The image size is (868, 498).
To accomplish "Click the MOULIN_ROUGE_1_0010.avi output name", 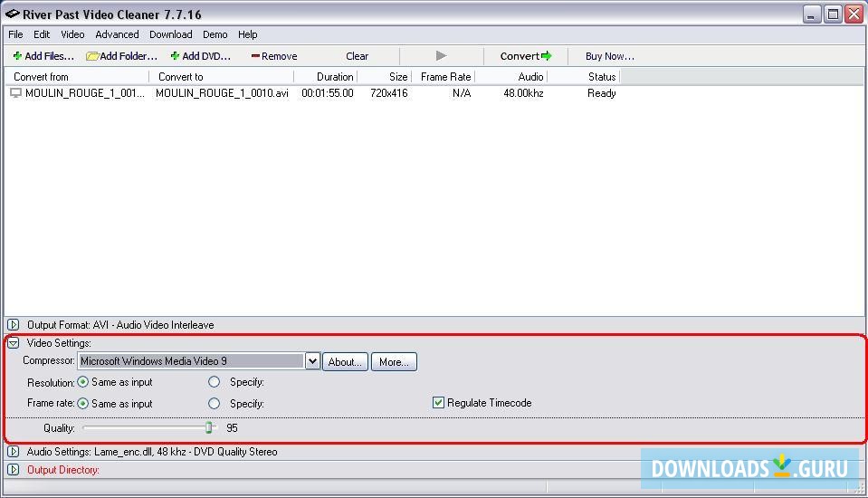I will [x=222, y=93].
